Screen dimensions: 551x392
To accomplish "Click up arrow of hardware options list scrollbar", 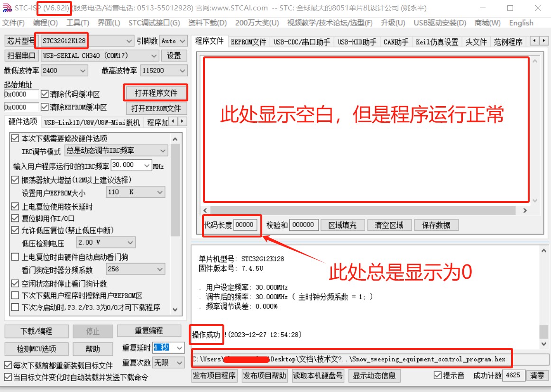I will point(175,139).
